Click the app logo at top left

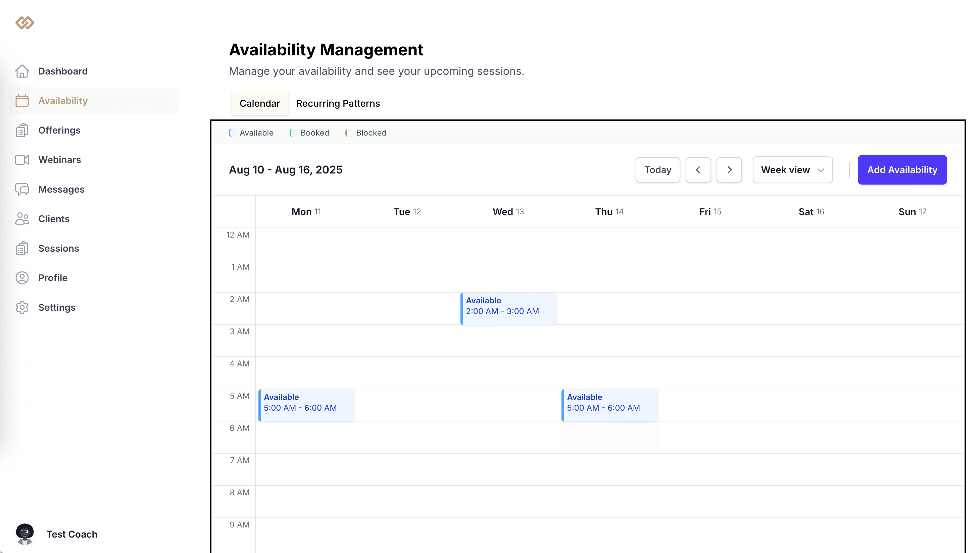24,23
